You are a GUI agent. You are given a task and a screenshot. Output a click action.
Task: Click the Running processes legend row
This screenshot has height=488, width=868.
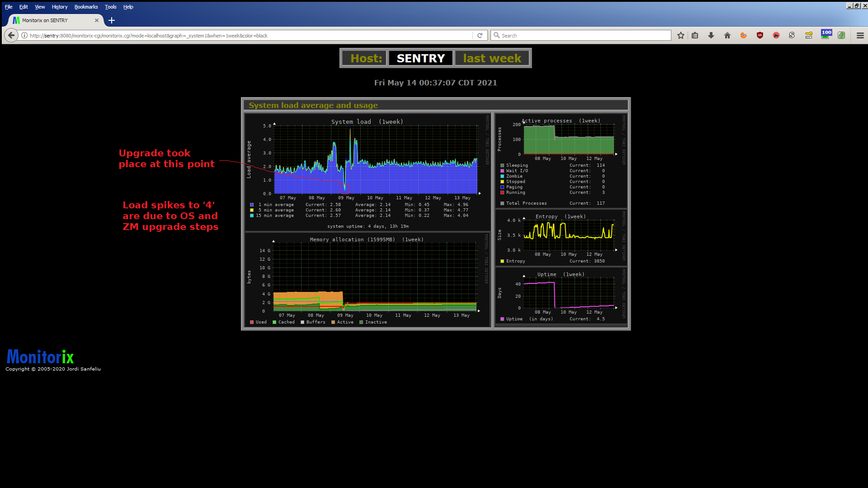click(x=552, y=192)
